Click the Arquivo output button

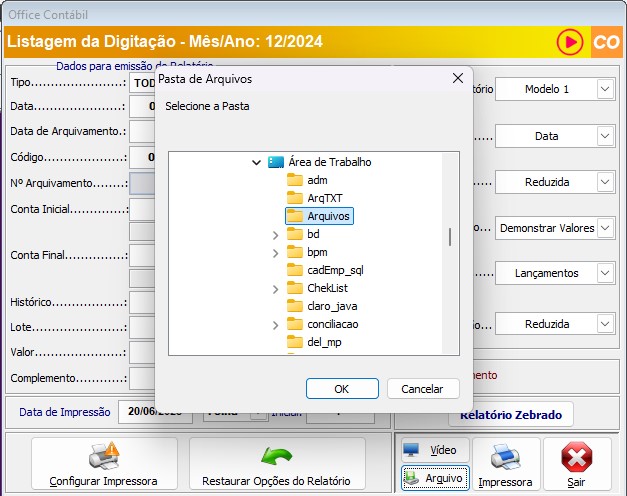(434, 479)
